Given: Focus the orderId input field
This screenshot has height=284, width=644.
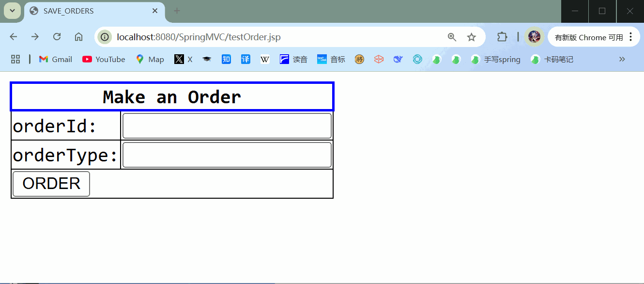Looking at the screenshot, I should coord(227,126).
